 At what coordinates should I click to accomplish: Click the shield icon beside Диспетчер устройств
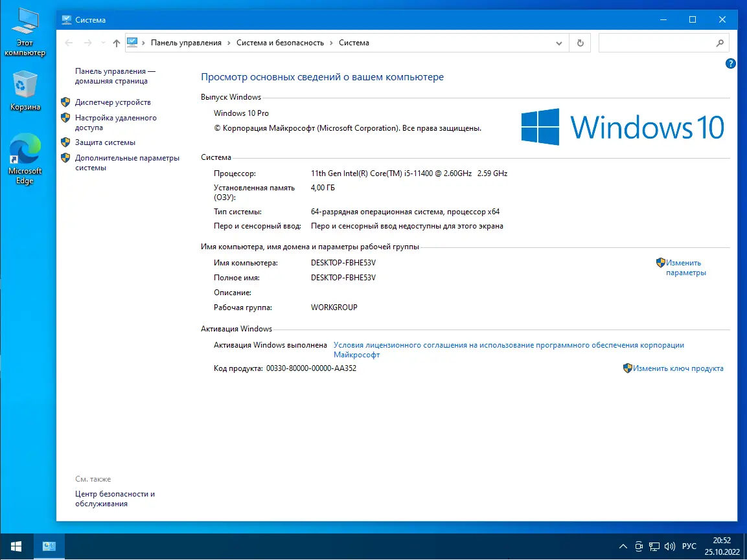(65, 102)
